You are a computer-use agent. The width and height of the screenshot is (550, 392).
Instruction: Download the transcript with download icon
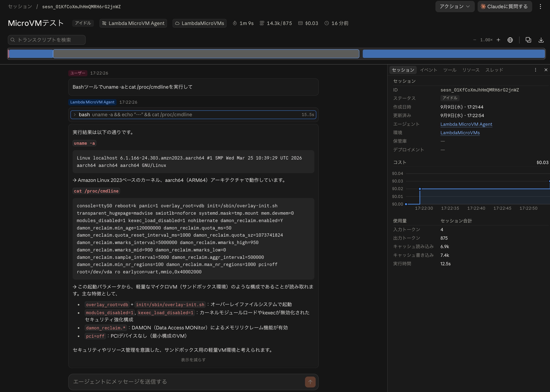(x=541, y=40)
